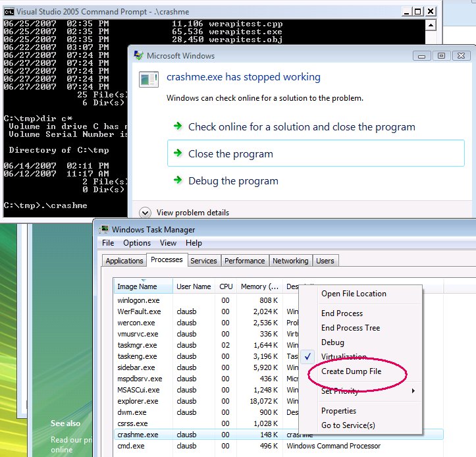476x457 pixels.
Task: Select the taskeng.exe process row
Action: click(207, 356)
